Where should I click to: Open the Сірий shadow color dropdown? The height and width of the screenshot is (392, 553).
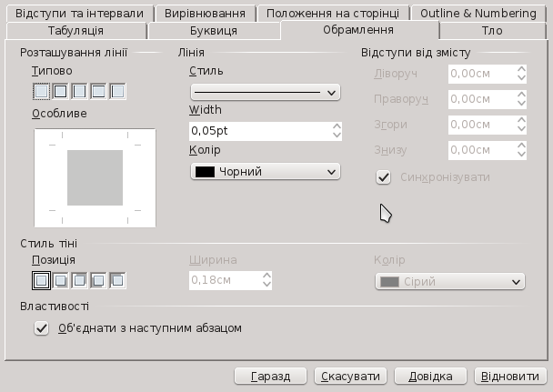pyautogui.click(x=450, y=282)
